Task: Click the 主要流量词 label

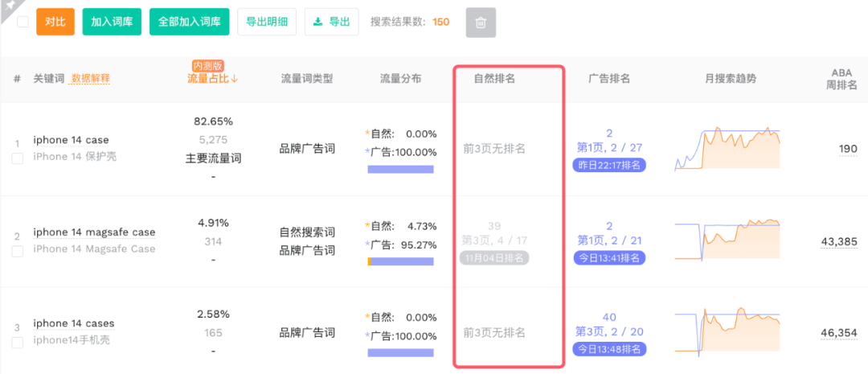Action: click(213, 158)
